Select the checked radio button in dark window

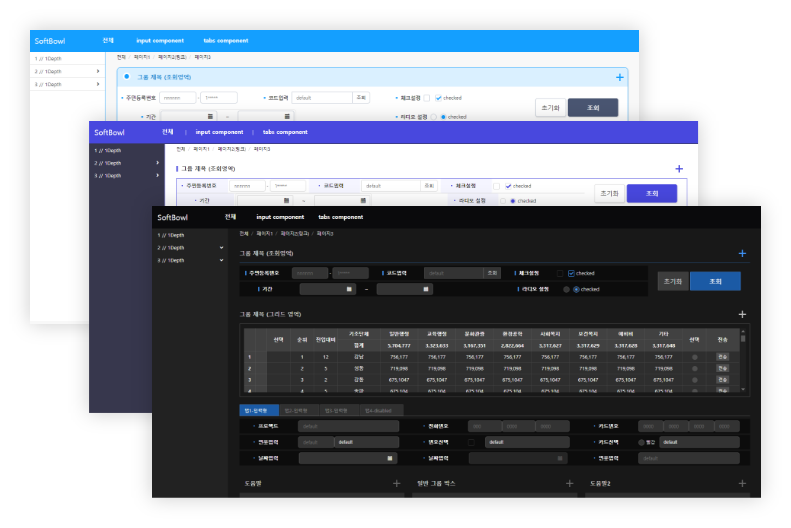(x=575, y=289)
